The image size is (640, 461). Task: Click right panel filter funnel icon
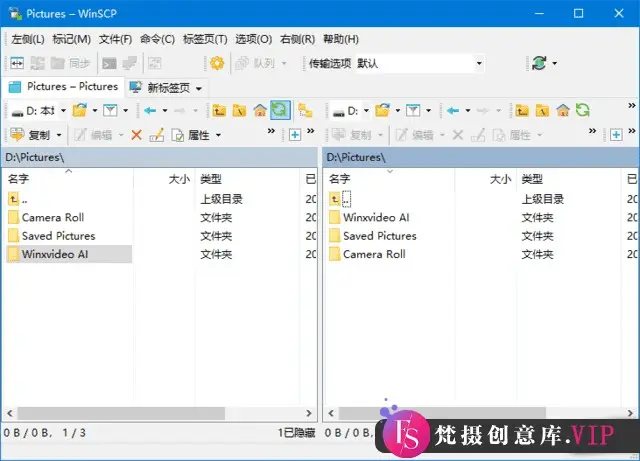point(413,110)
